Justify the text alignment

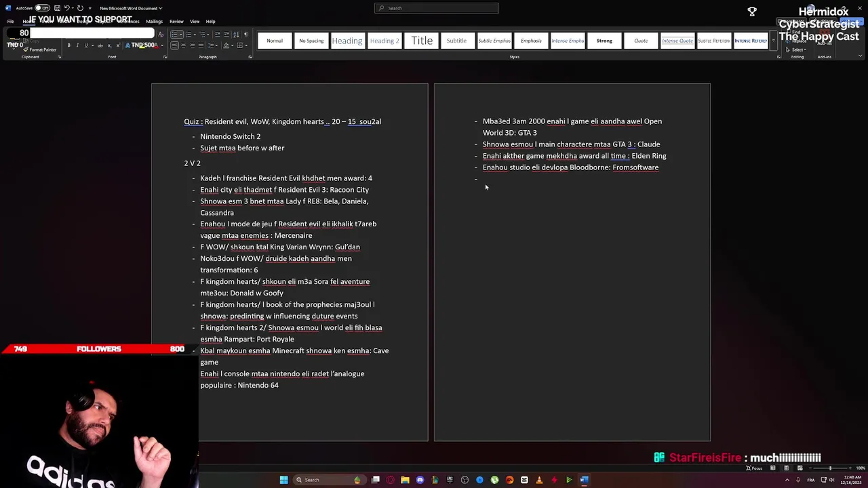(x=201, y=45)
